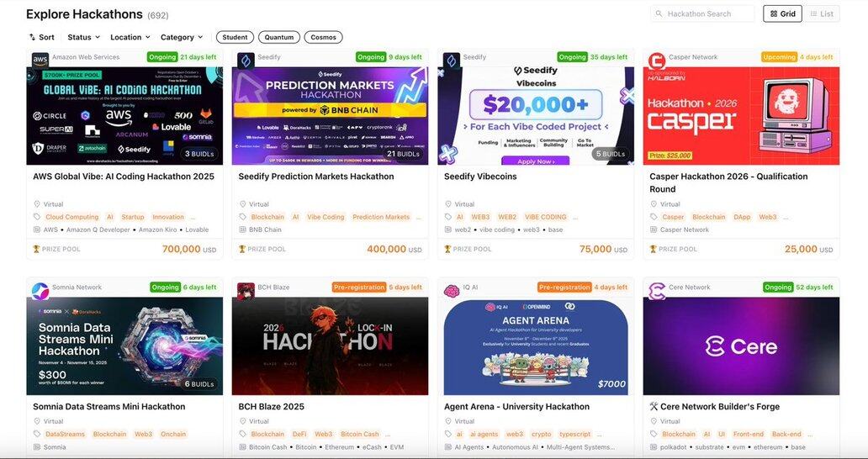Switch to List view

pyautogui.click(x=822, y=13)
